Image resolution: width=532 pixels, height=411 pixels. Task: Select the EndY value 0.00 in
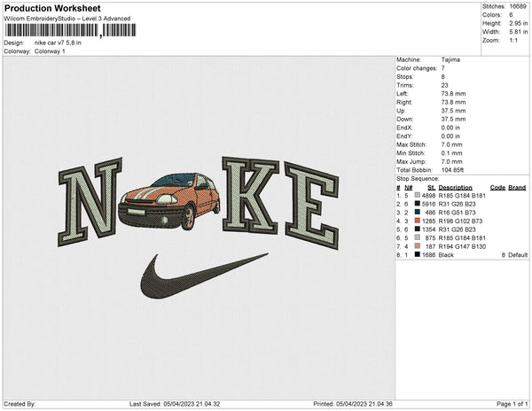coord(450,136)
